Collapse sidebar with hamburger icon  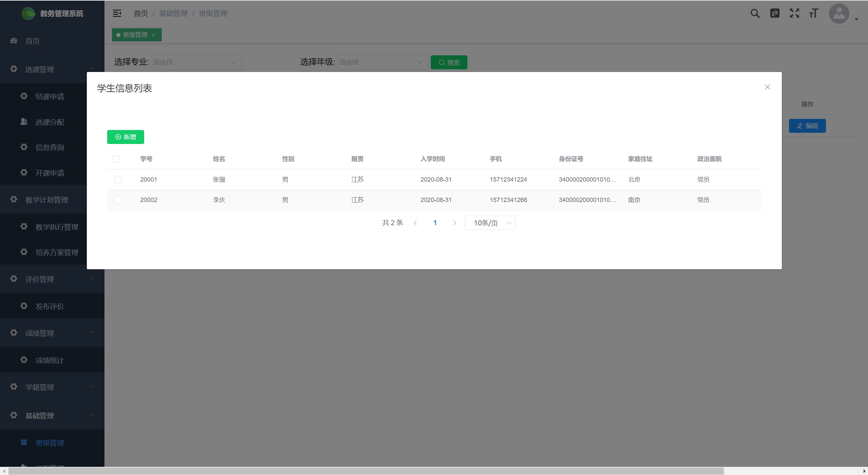[117, 13]
